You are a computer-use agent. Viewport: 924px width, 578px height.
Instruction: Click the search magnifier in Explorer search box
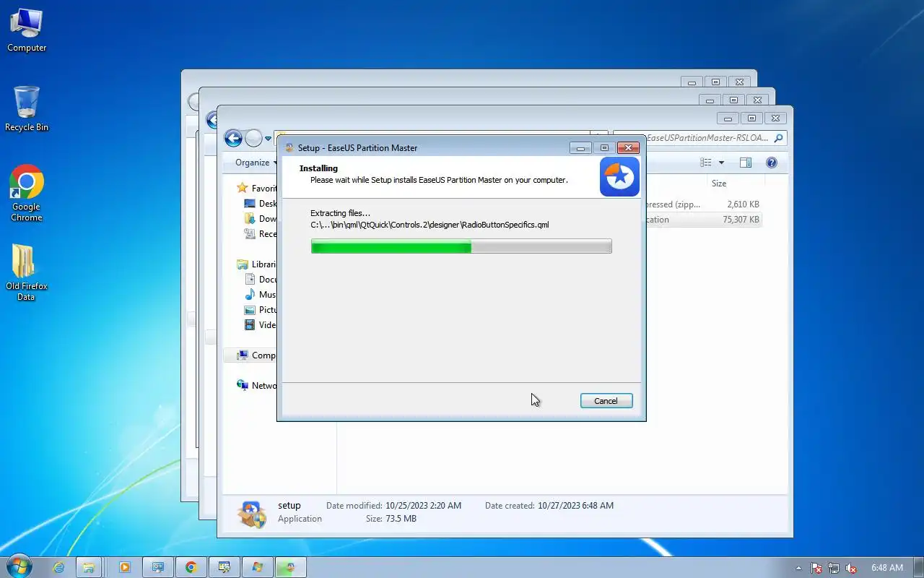[778, 138]
